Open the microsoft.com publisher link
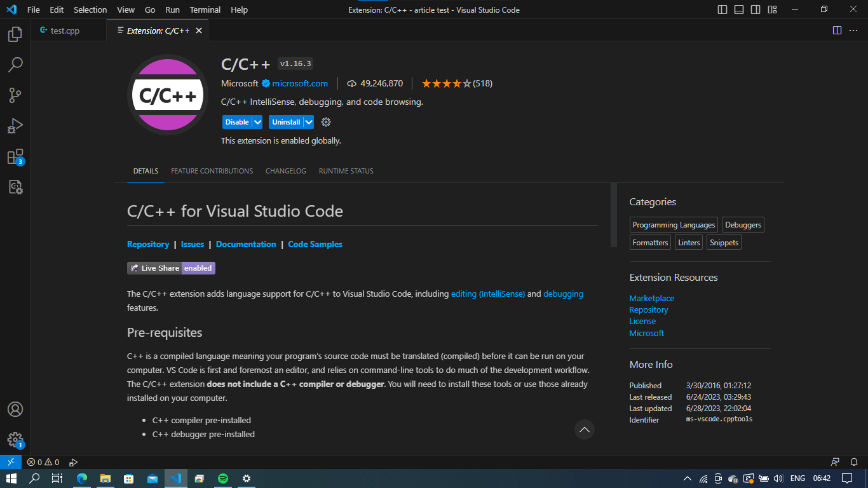This screenshot has width=868, height=488. tap(300, 83)
